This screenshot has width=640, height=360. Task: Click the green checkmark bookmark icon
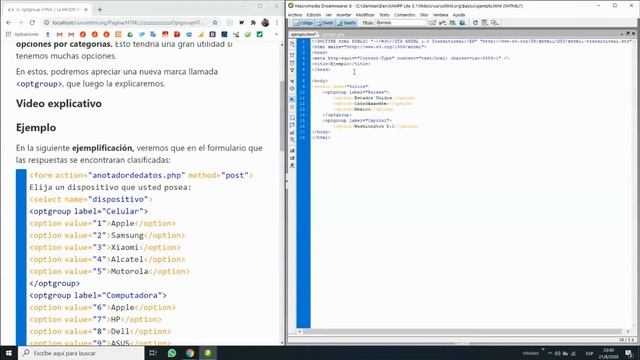coord(259,35)
